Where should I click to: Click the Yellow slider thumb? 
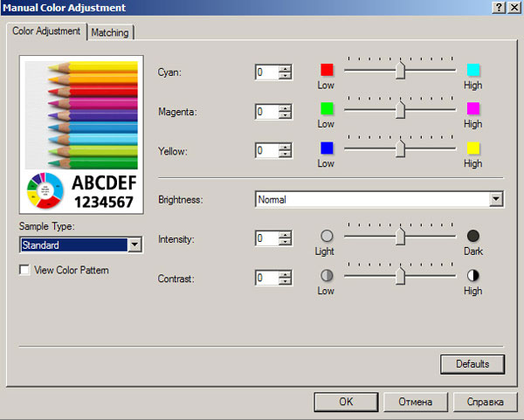point(400,148)
